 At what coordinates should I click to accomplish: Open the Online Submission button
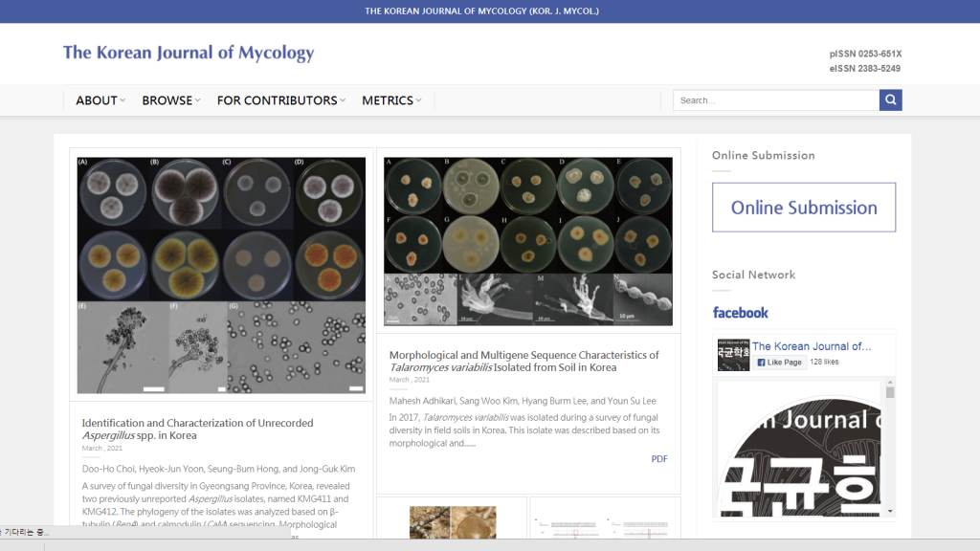pyautogui.click(x=804, y=208)
